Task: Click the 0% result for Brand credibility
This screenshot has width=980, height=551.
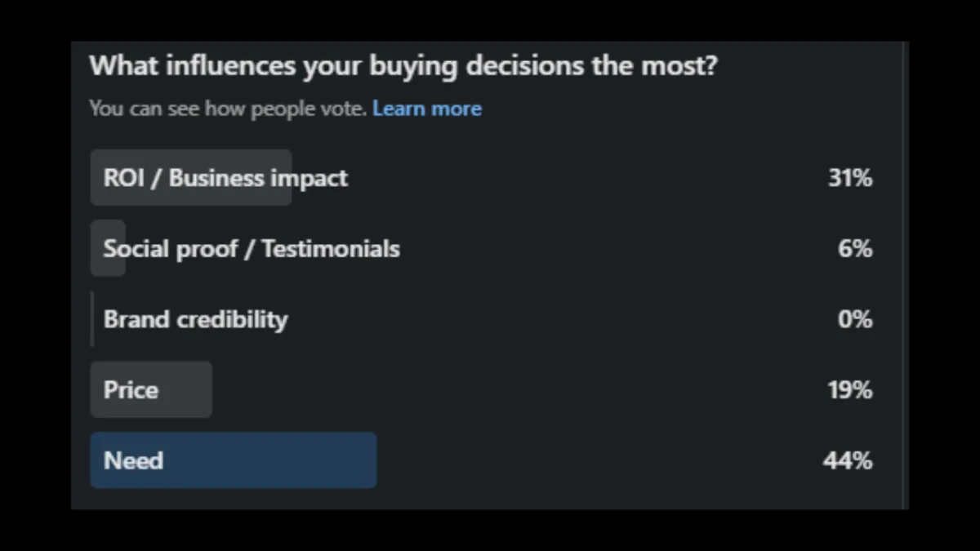Action: click(x=855, y=319)
